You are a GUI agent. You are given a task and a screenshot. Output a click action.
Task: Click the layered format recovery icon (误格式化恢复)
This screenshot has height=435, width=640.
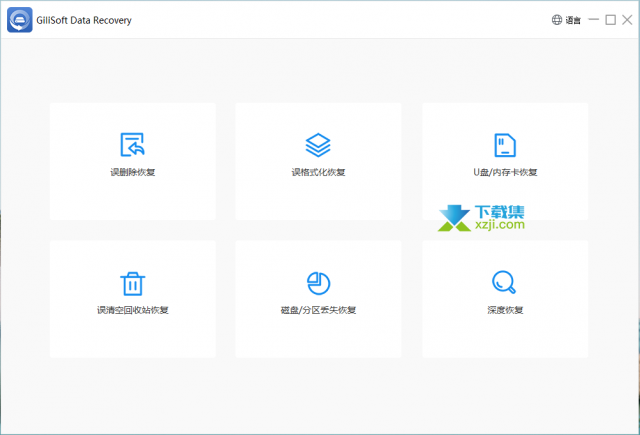[x=318, y=145]
